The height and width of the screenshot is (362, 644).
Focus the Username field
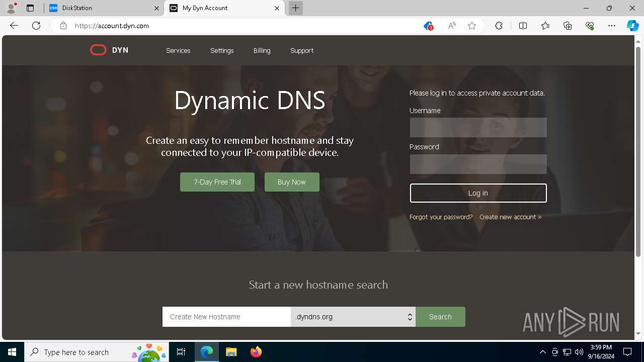(478, 128)
